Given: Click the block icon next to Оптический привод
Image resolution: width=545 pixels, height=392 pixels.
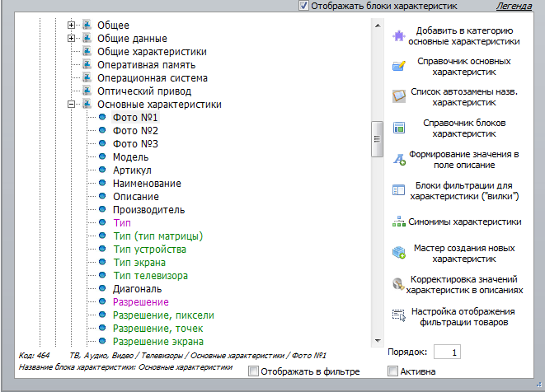Looking at the screenshot, I should click(x=87, y=91).
